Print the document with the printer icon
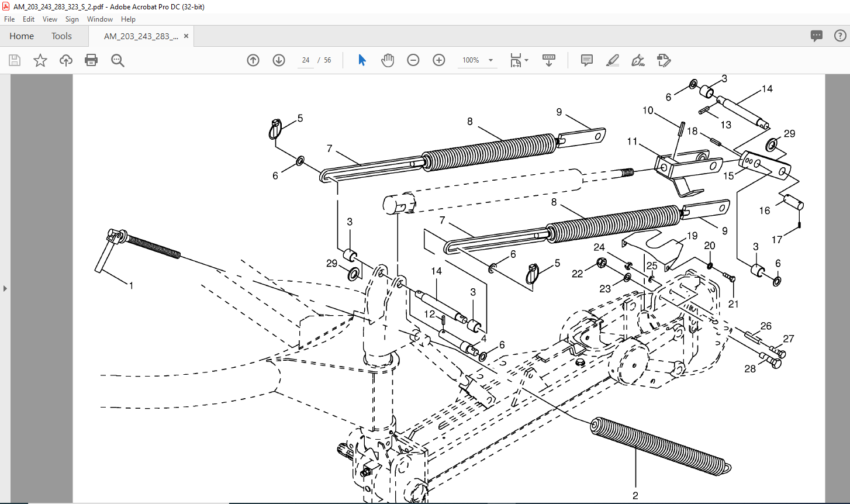 coord(91,60)
